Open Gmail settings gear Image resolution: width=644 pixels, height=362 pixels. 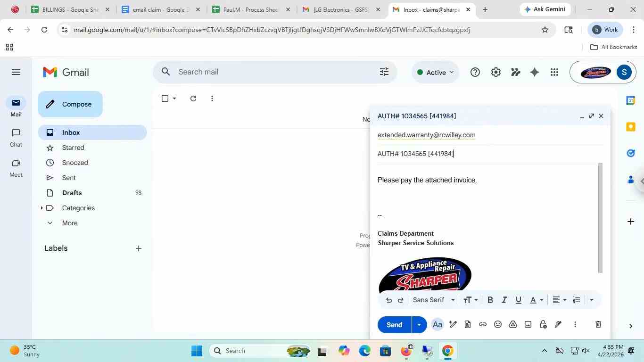495,72
